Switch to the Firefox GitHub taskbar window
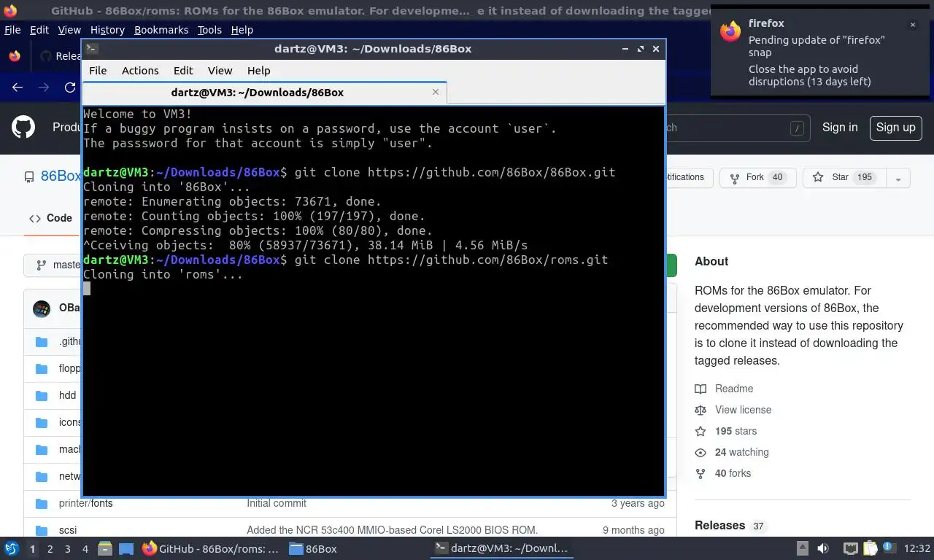The width and height of the screenshot is (934, 560). click(x=211, y=548)
